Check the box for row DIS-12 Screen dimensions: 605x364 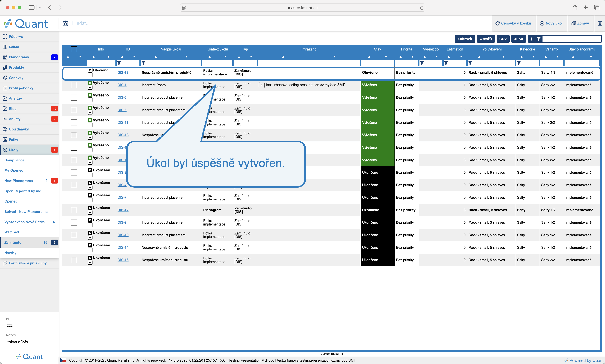74,210
